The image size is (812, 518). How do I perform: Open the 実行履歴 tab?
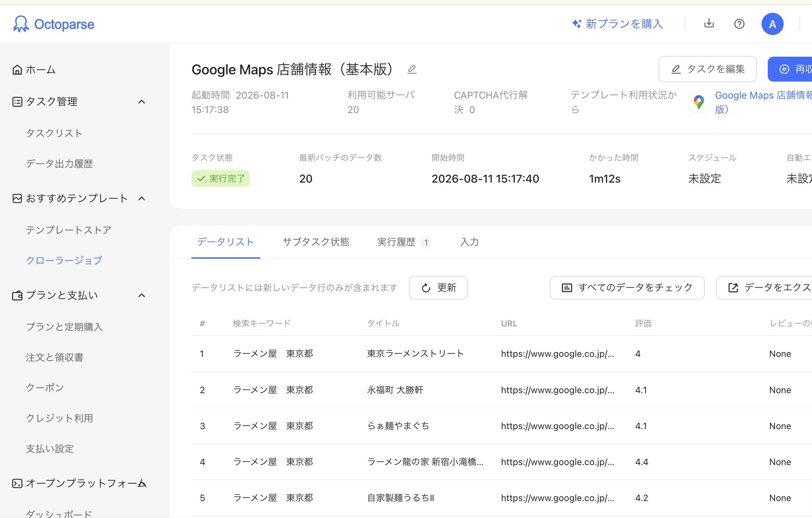[404, 242]
